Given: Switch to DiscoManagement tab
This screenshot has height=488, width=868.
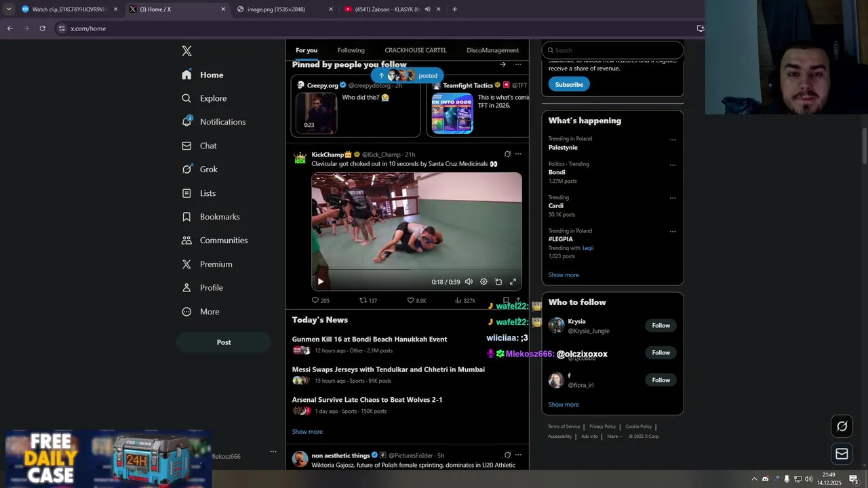Looking at the screenshot, I should coord(492,50).
